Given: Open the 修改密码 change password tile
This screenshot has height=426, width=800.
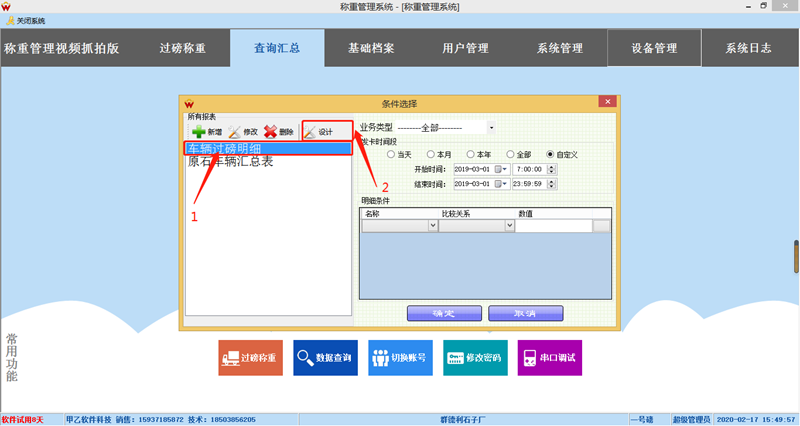Looking at the screenshot, I should [475, 357].
